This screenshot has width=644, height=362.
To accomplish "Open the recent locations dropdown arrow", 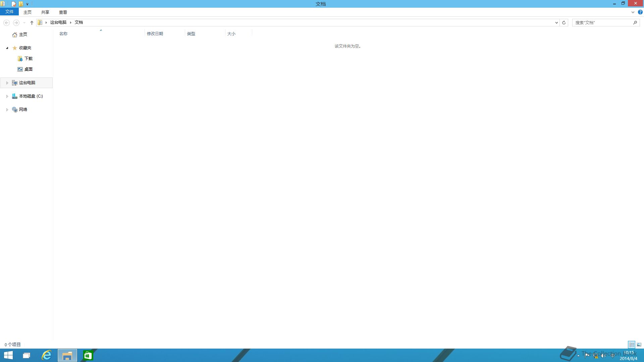I will [24, 23].
